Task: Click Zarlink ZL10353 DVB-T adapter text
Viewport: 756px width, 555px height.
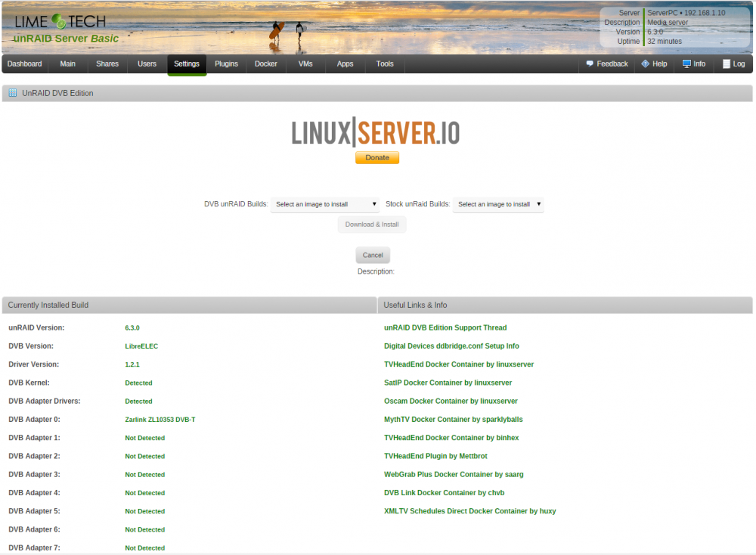Action: coord(160,420)
